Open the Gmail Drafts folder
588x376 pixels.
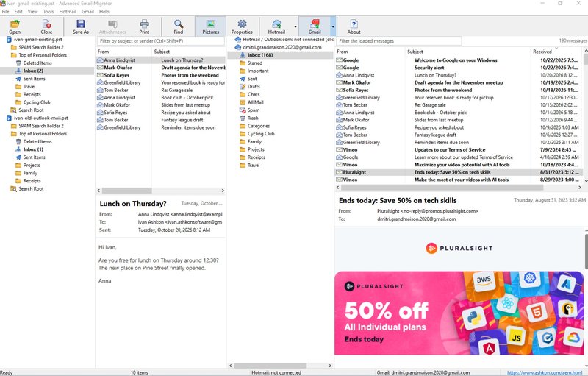pos(254,86)
